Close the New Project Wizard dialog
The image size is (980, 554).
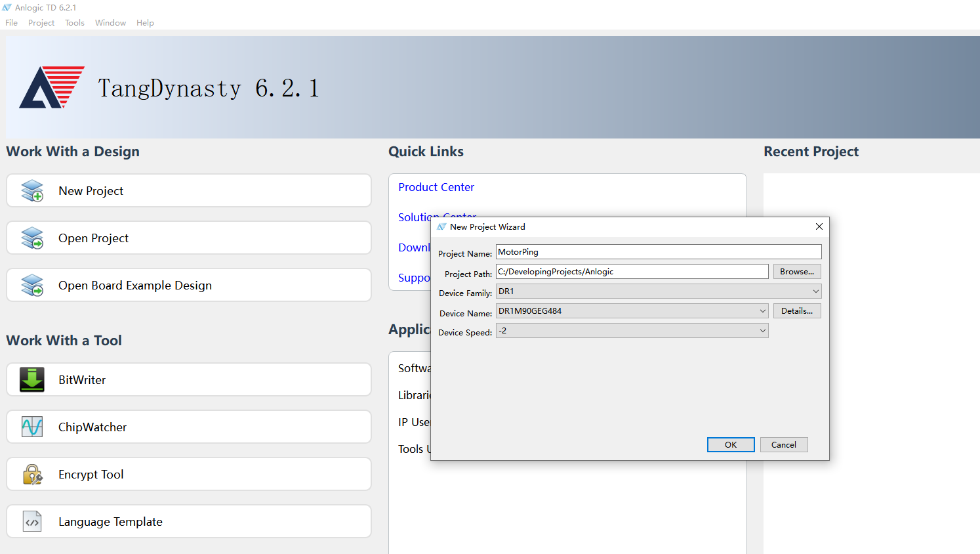pyautogui.click(x=819, y=226)
